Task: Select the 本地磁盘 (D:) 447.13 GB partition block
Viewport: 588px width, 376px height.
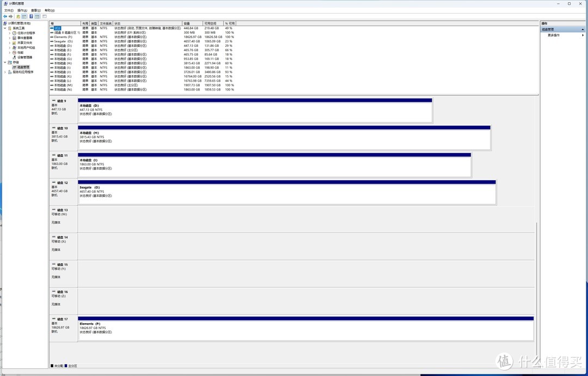Action: (255, 110)
